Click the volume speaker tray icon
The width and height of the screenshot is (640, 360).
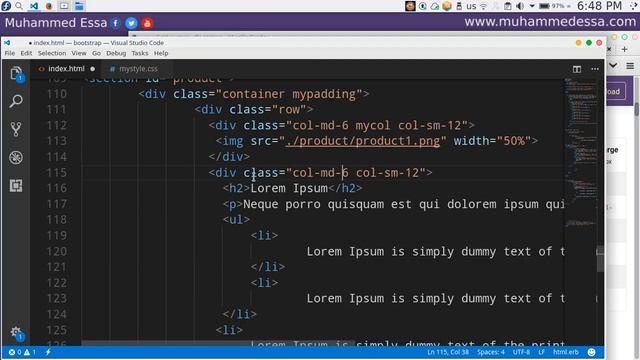click(x=520, y=6)
